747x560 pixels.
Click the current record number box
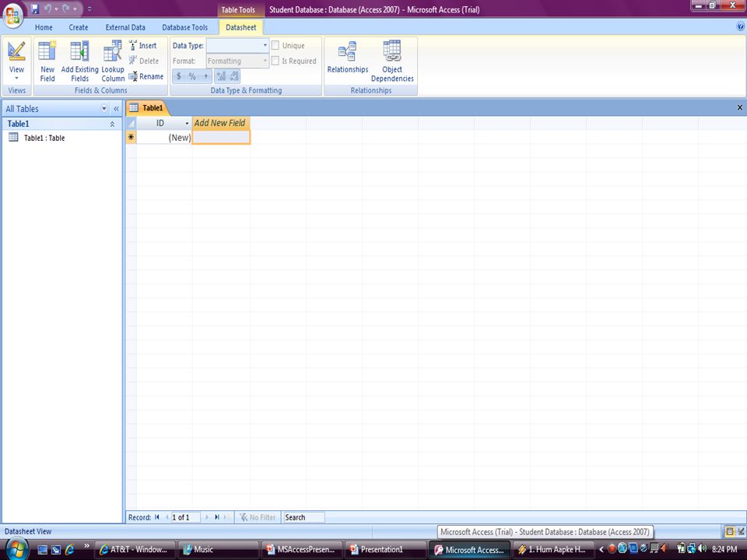[186, 517]
